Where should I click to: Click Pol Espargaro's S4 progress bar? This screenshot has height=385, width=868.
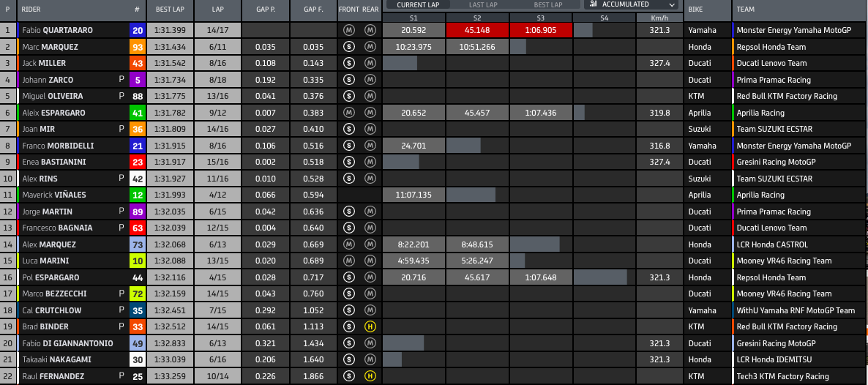[x=601, y=277]
